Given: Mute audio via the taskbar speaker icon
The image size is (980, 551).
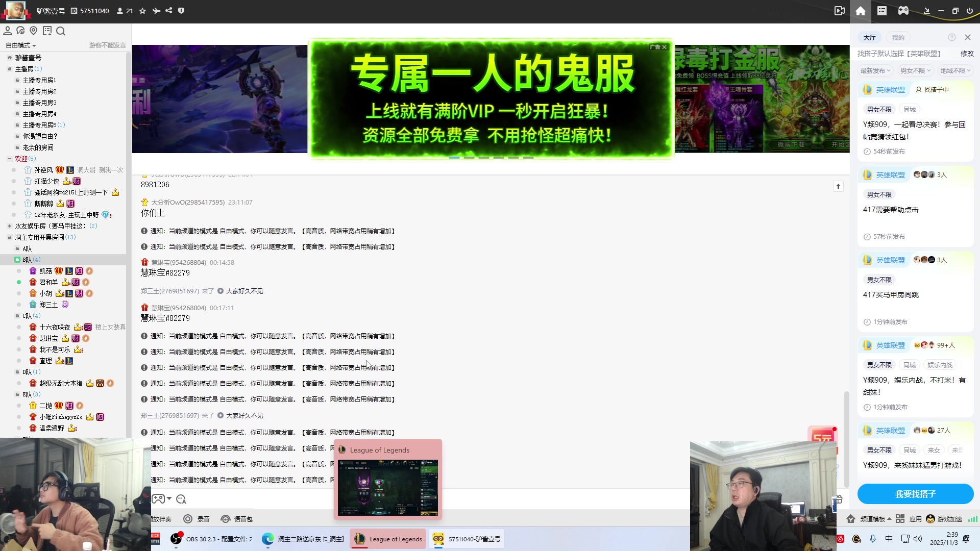Looking at the screenshot, I should coord(919,538).
